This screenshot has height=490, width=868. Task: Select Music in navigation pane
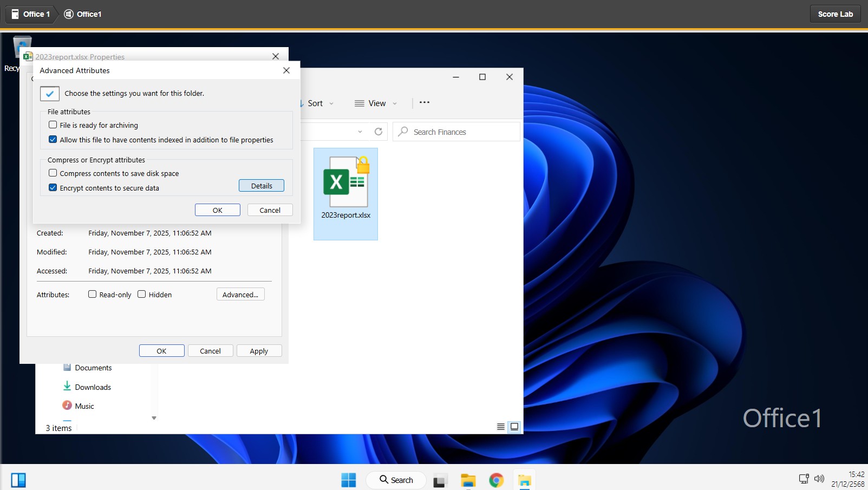[x=84, y=406]
